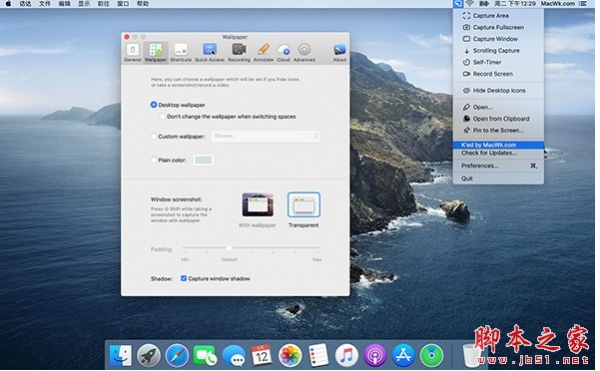This screenshot has width=600, height=371.
Task: Open Launchpad from the Dock
Action: (x=149, y=355)
